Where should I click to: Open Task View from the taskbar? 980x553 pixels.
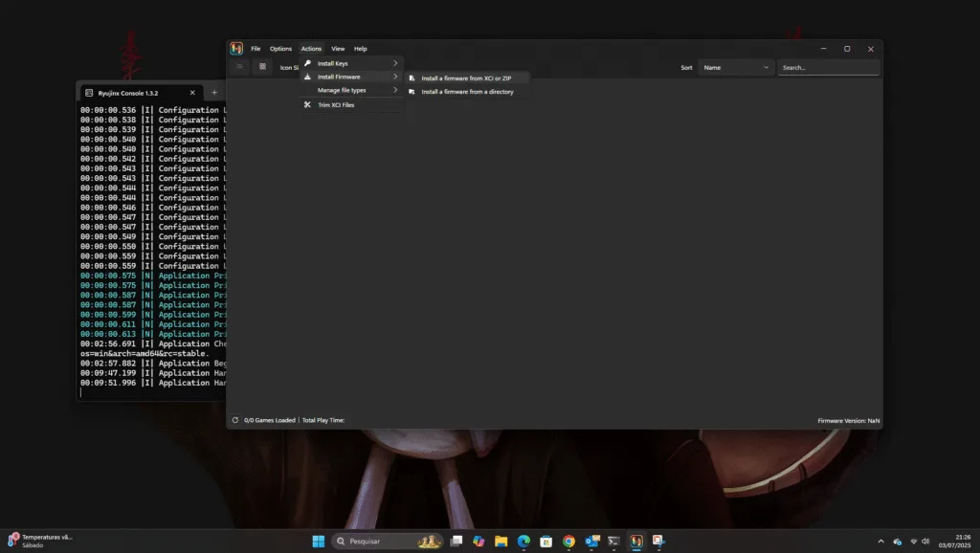[457, 542]
